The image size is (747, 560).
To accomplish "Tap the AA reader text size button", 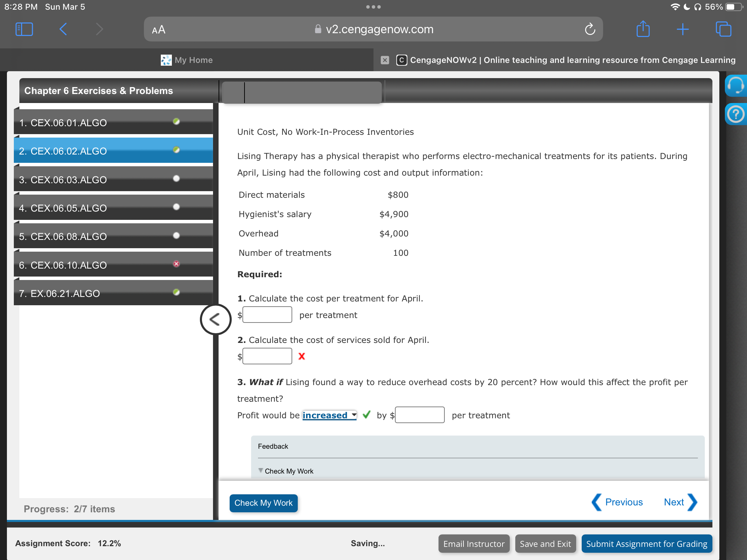I will click(x=159, y=30).
